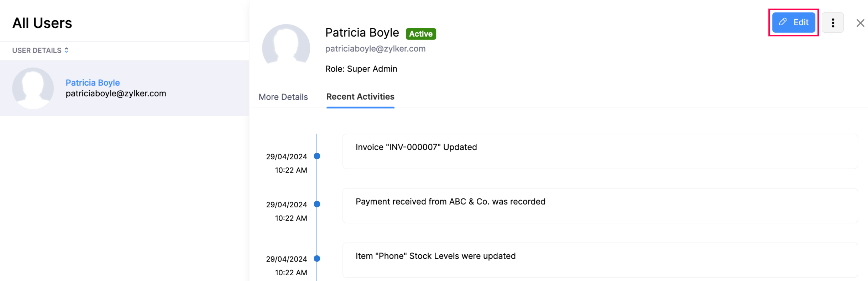Viewport: 868px width, 281px height.
Task: Click the green Active status badge
Action: point(420,34)
